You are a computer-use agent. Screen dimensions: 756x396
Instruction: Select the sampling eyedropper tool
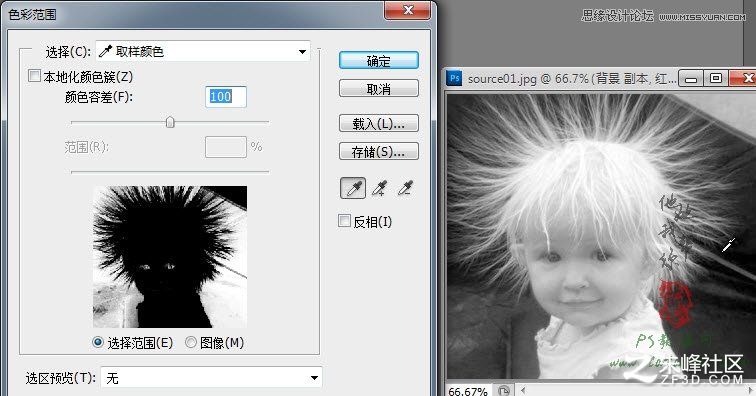(x=353, y=188)
